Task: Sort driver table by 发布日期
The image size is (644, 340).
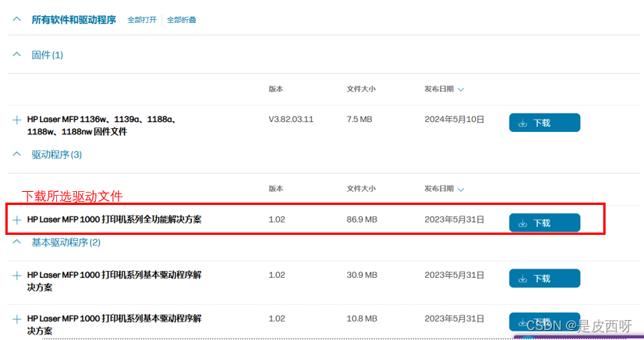Action: pyautogui.click(x=444, y=189)
